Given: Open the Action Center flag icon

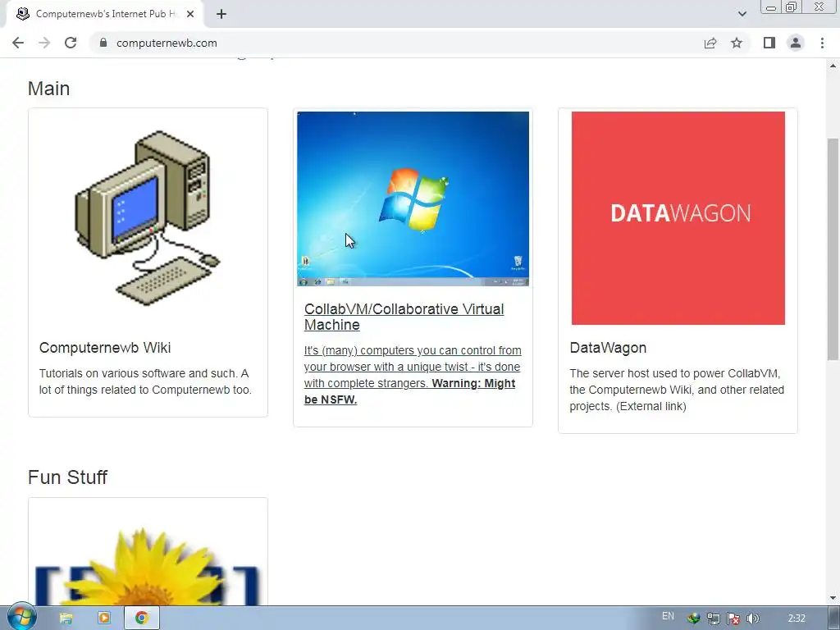Looking at the screenshot, I should 733,619.
